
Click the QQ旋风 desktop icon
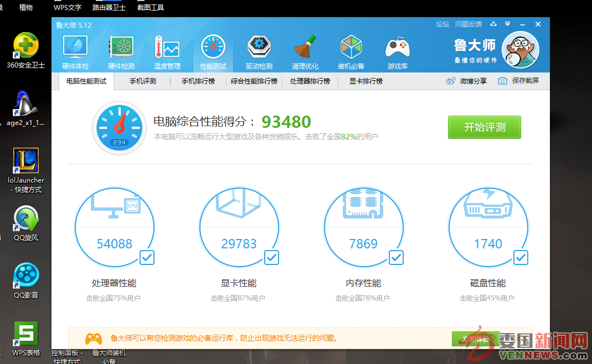(x=25, y=223)
